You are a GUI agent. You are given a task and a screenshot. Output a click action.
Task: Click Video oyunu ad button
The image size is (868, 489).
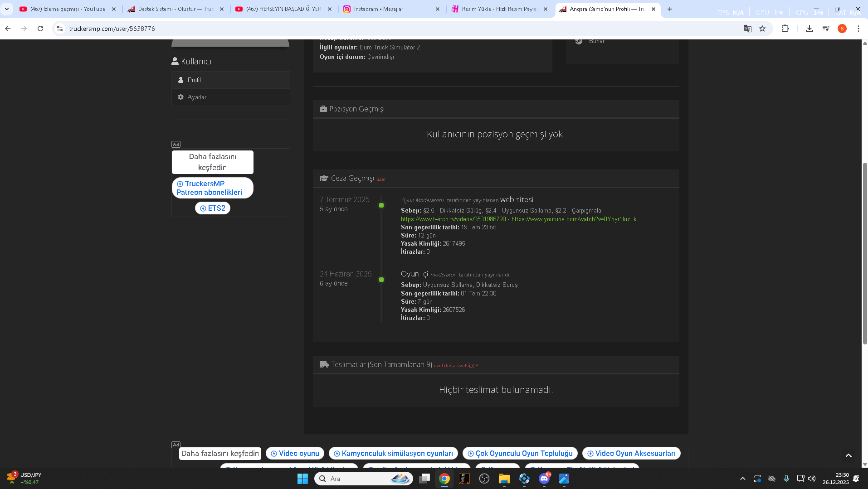point(295,453)
